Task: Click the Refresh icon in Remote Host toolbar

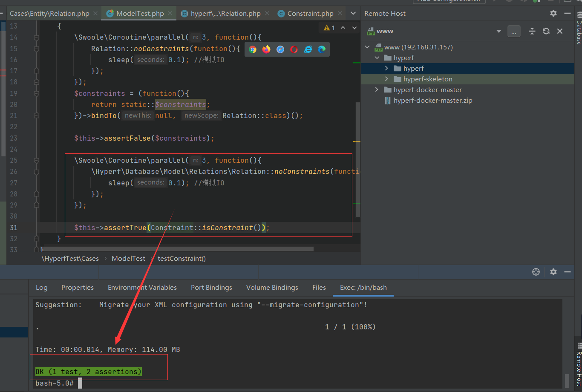Action: 546,31
